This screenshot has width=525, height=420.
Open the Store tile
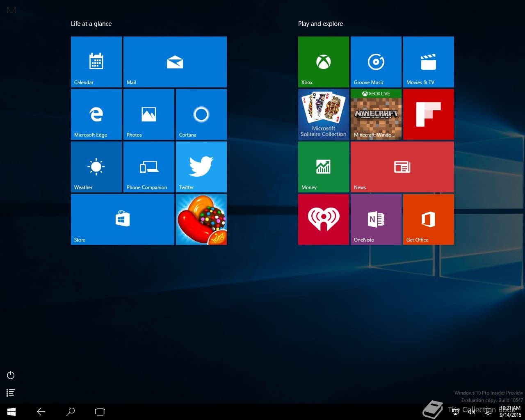point(123,219)
